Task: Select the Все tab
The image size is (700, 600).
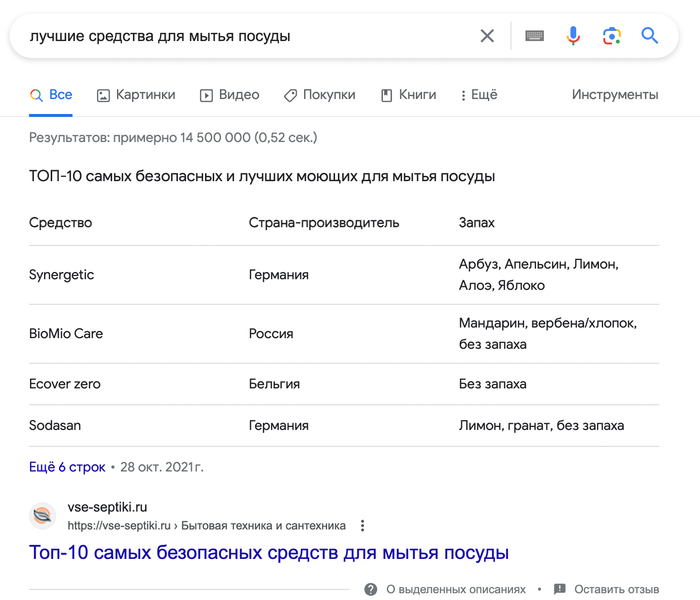Action: pos(51,95)
